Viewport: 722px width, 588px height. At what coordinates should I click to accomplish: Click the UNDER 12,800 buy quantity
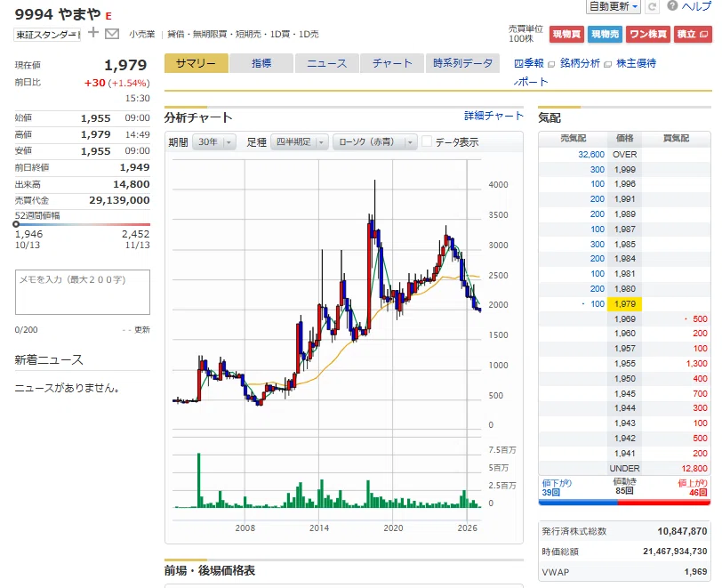click(x=694, y=469)
